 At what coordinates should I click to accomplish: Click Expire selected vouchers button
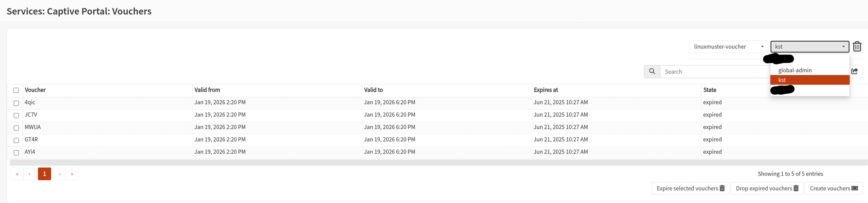[690, 188]
